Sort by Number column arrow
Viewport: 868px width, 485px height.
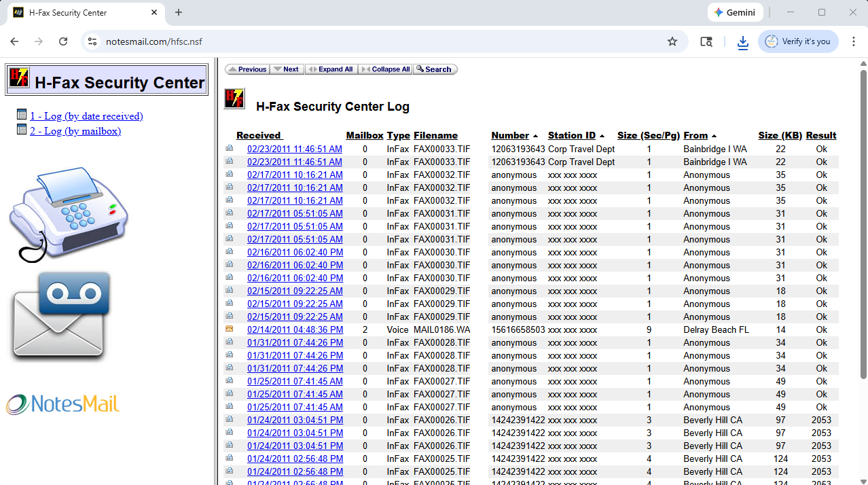click(535, 136)
